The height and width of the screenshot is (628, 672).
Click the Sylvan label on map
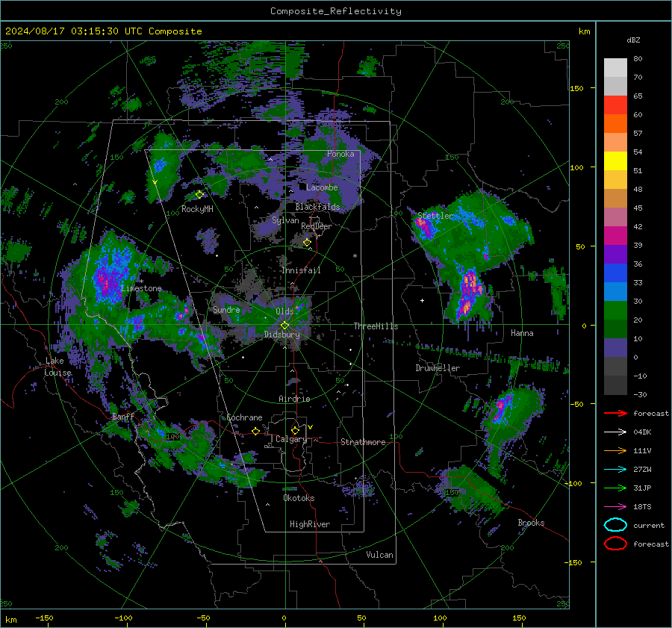[285, 220]
